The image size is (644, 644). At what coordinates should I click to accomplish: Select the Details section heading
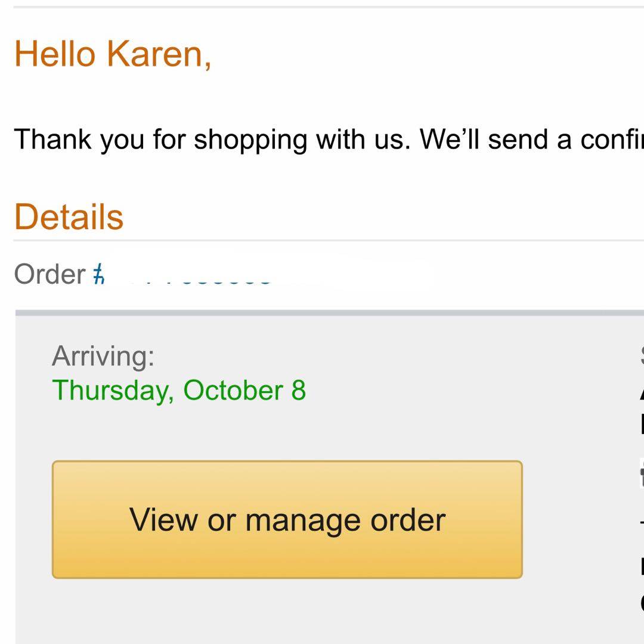(69, 216)
